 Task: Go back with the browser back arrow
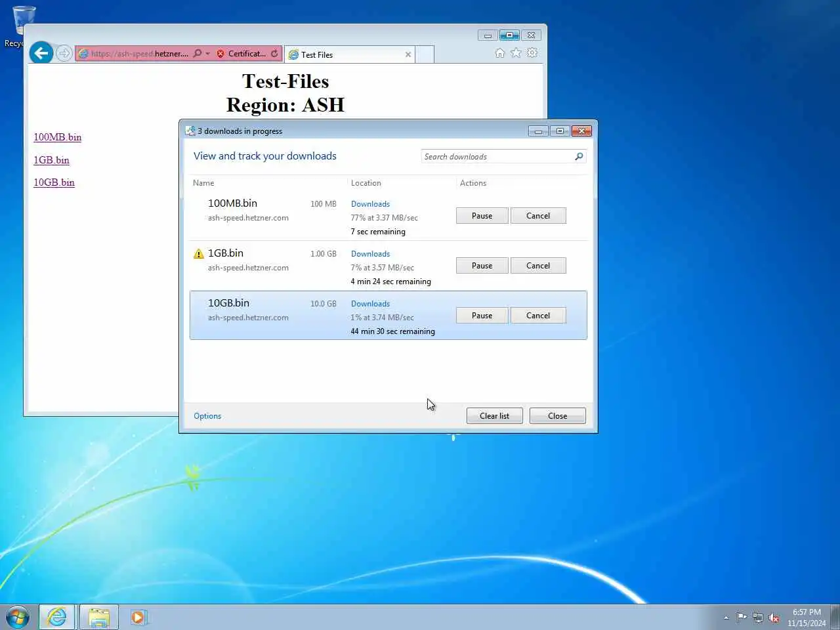[41, 52]
